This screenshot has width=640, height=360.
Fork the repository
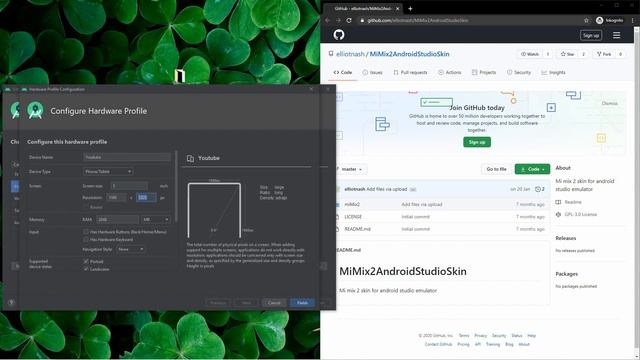(604, 54)
